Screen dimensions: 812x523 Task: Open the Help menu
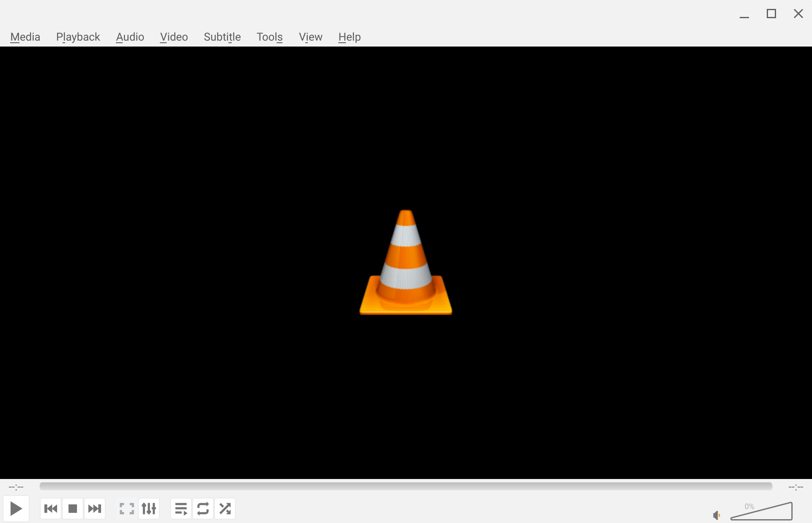349,37
